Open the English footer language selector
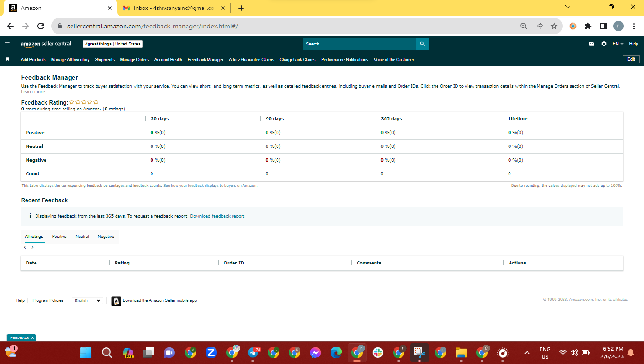 click(x=87, y=300)
